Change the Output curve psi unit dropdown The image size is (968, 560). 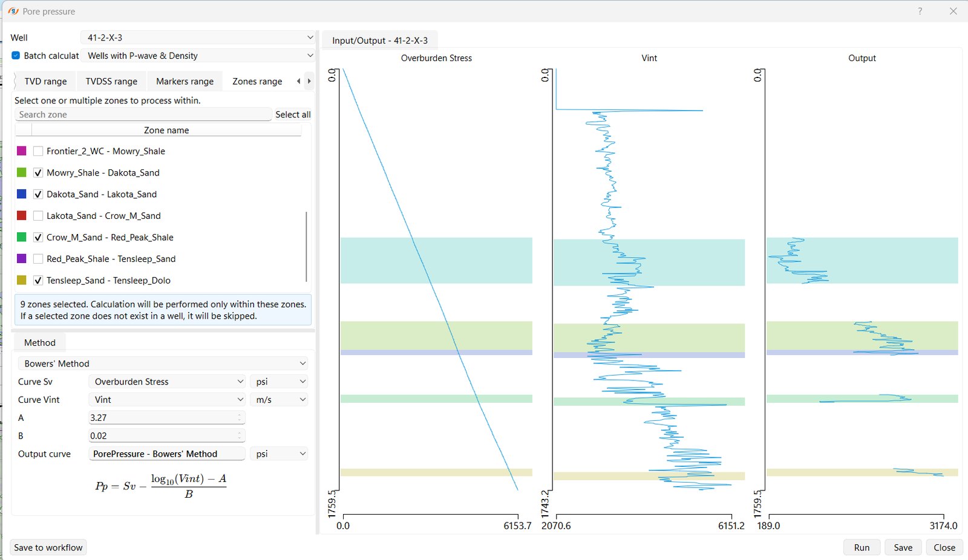coord(279,454)
